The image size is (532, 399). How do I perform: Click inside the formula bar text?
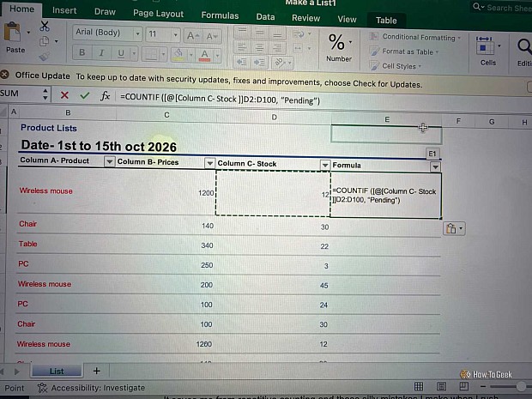point(221,99)
